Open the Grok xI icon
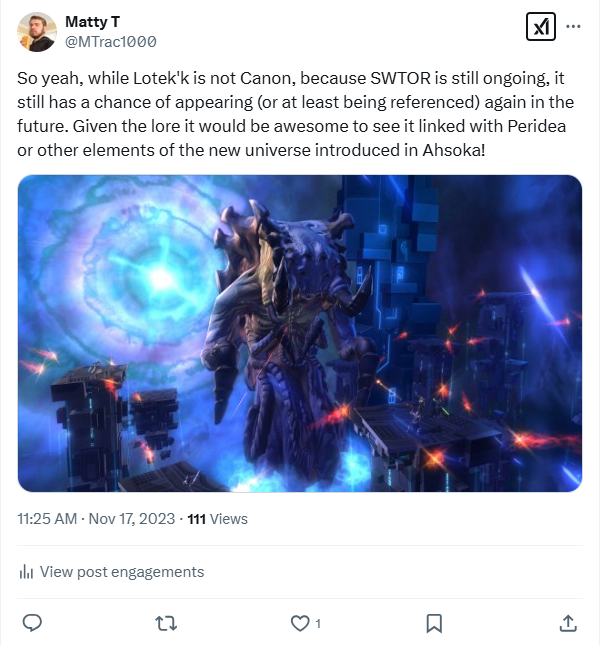Screen dimensions: 601x646 pos(540,27)
